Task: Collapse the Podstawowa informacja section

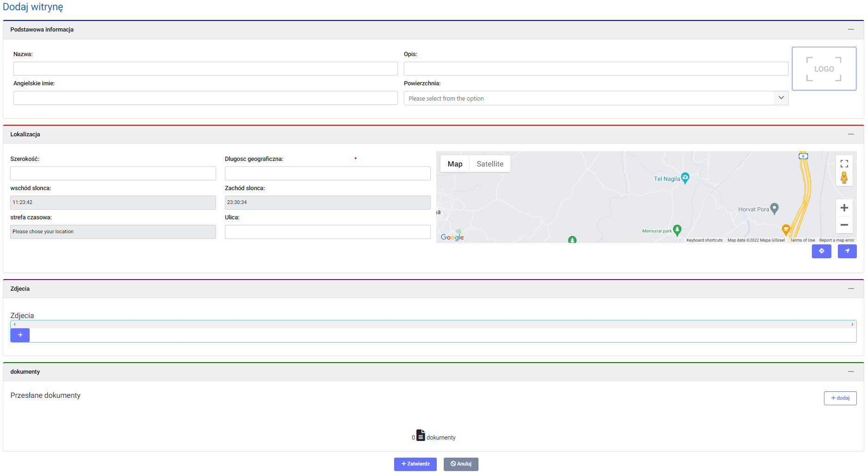Action: [x=851, y=29]
